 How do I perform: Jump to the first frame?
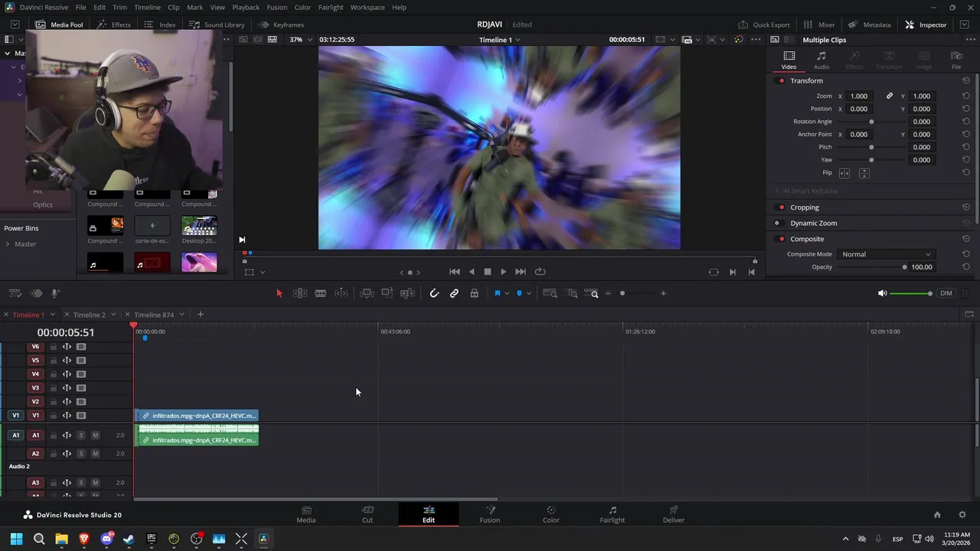(455, 272)
